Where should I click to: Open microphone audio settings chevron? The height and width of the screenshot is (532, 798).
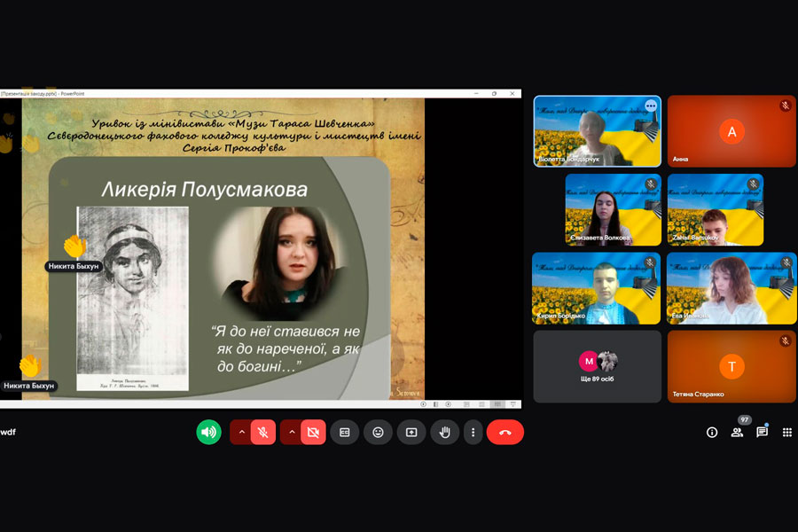[242, 432]
